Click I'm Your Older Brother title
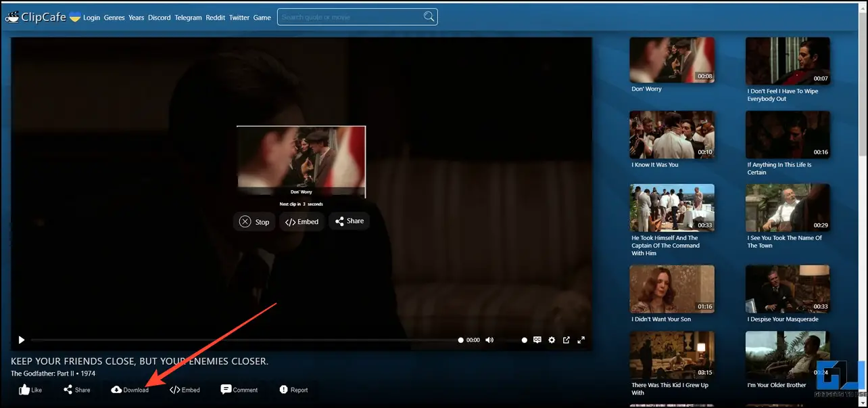The width and height of the screenshot is (868, 408). [777, 385]
